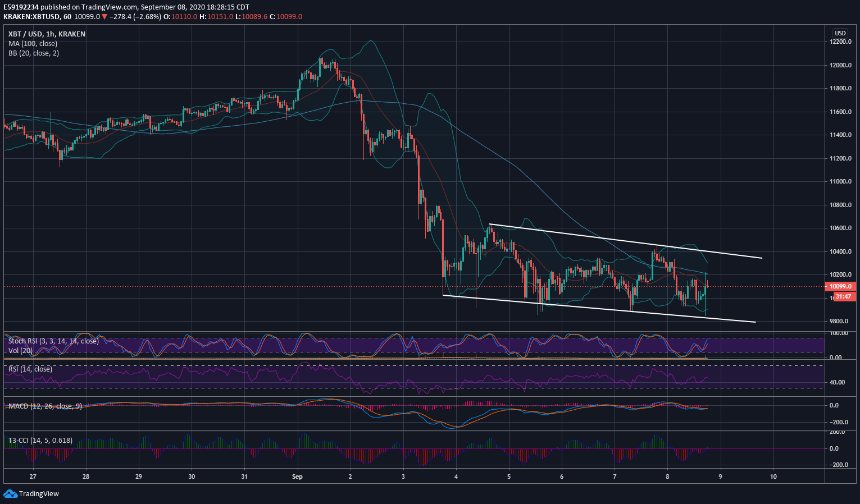Select the upper white descending channel trendline
The width and height of the screenshot is (860, 504).
point(625,241)
